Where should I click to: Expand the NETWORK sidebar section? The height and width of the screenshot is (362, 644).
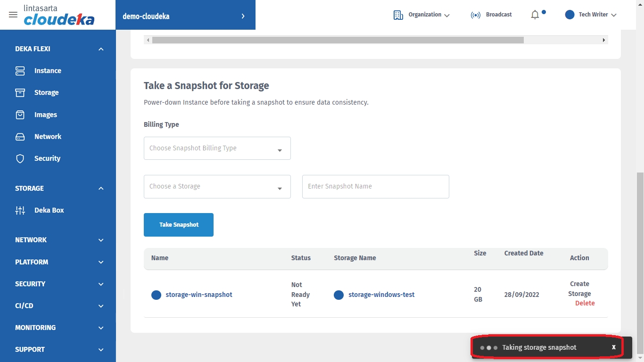(101, 240)
